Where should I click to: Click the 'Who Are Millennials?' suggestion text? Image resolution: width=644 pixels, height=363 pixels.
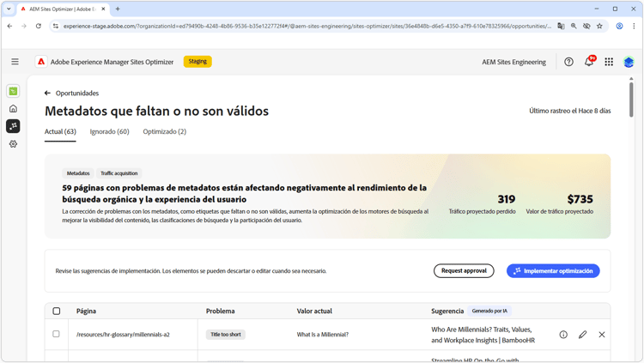483,335
